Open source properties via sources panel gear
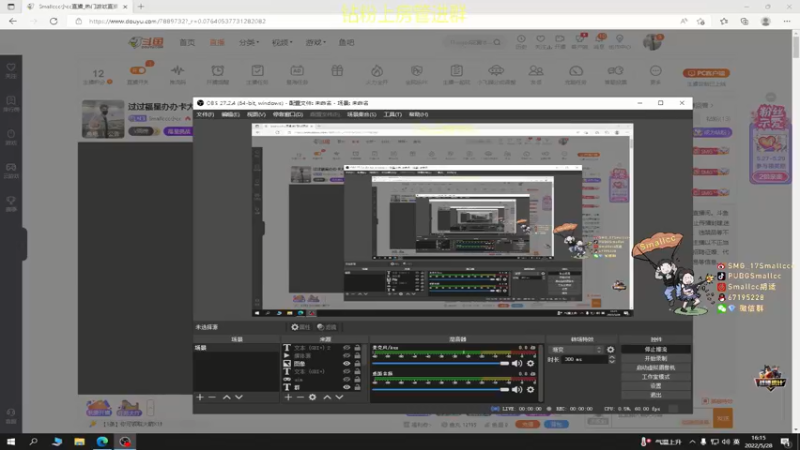This screenshot has width=800, height=450. [x=312, y=397]
